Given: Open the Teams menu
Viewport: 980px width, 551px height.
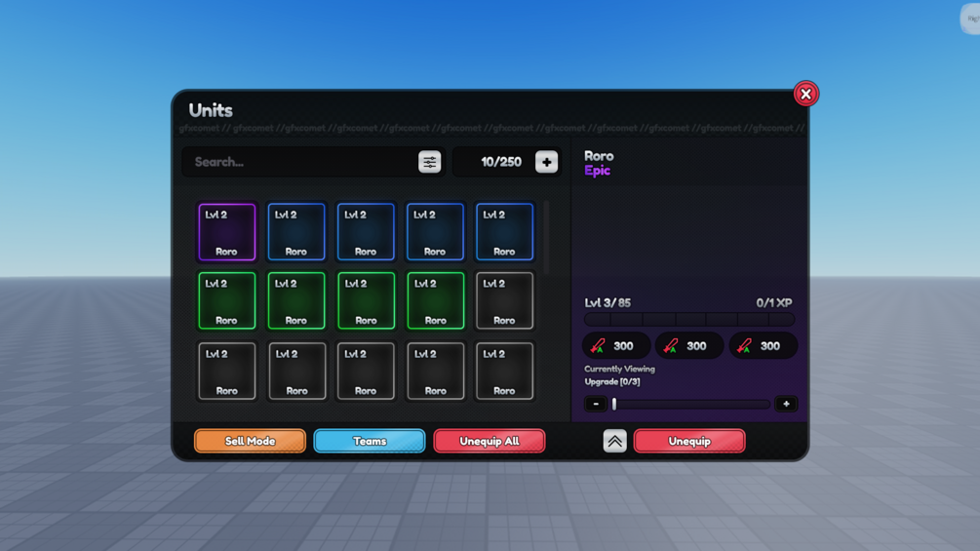Looking at the screenshot, I should [x=370, y=441].
